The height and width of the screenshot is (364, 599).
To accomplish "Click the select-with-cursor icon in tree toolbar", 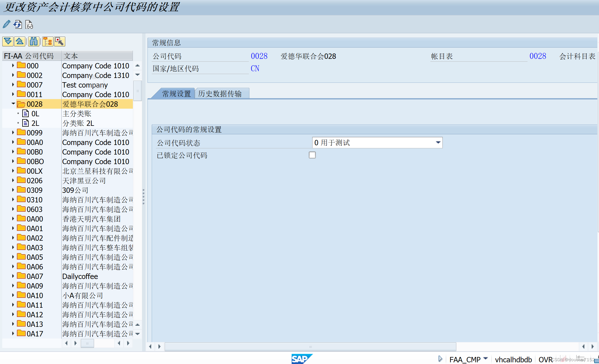I will [59, 41].
